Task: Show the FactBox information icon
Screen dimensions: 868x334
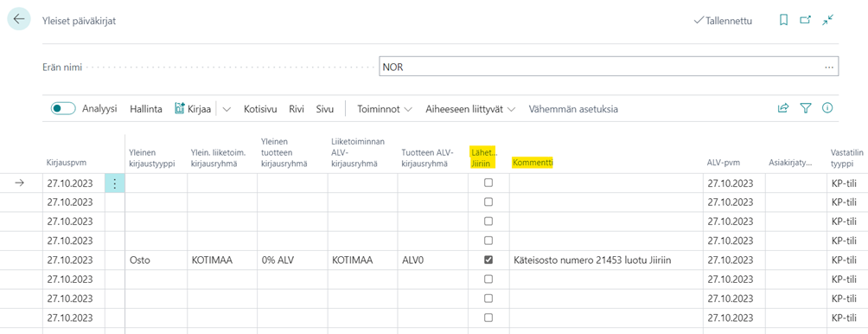Action: point(827,108)
